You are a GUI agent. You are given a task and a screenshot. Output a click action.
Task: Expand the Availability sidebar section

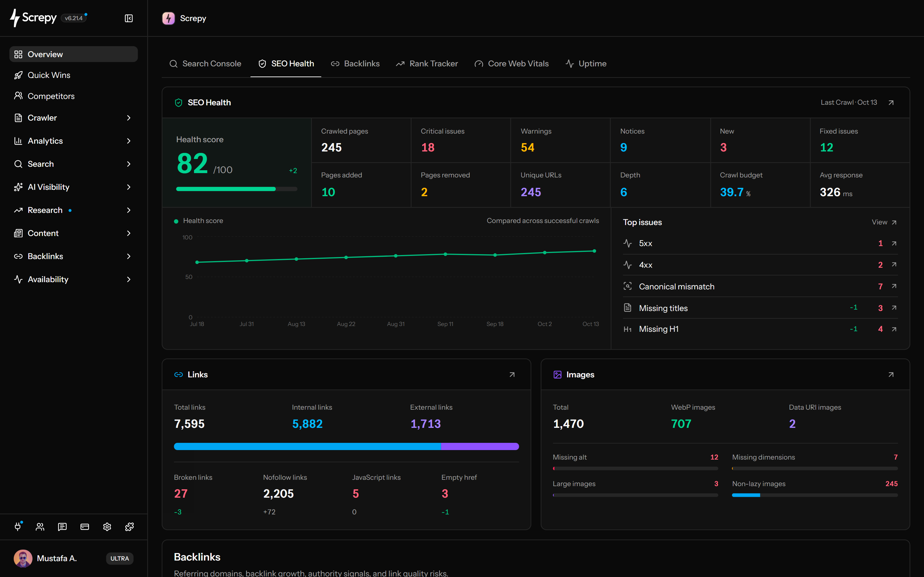[73, 279]
